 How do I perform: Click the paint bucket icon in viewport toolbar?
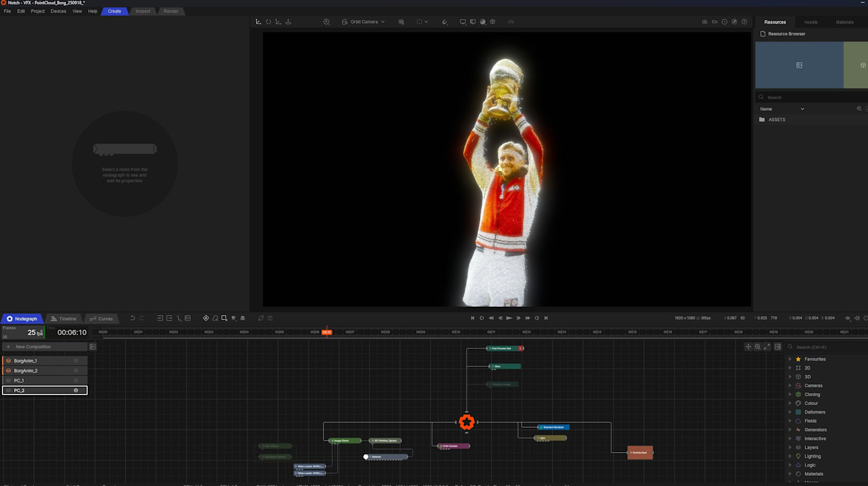[445, 22]
